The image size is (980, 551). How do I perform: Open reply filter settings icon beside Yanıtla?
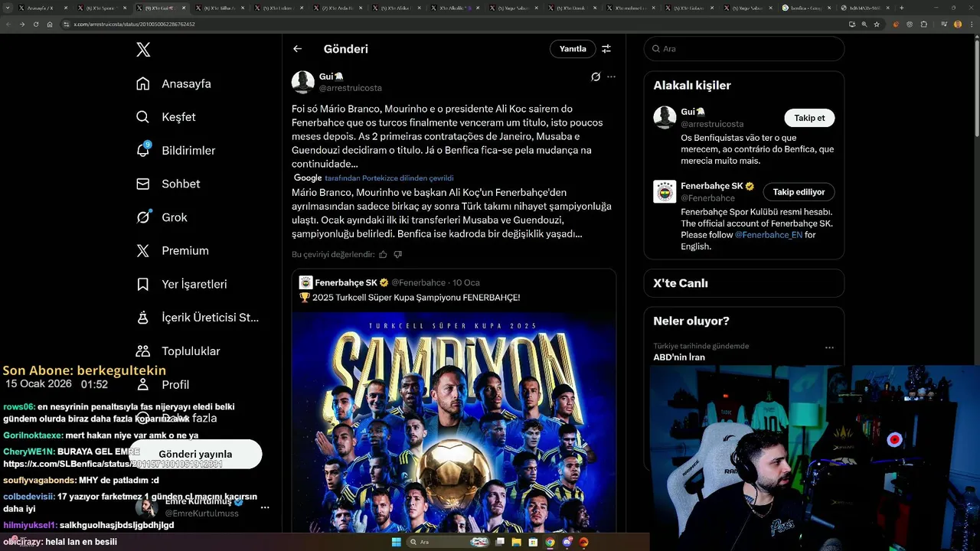click(606, 49)
